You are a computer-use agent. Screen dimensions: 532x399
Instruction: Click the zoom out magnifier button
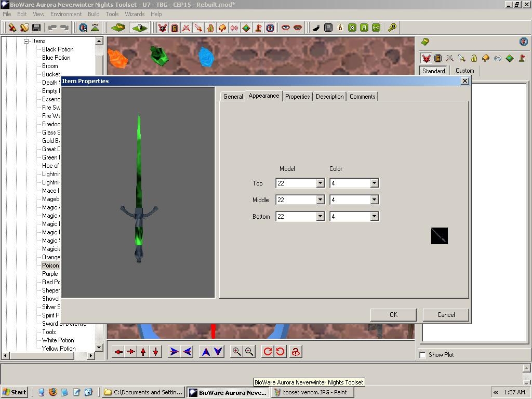tap(249, 352)
